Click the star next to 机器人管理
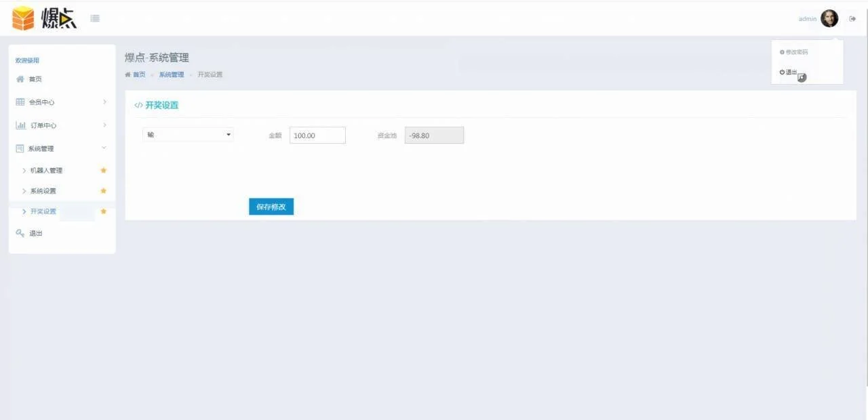 coord(104,171)
